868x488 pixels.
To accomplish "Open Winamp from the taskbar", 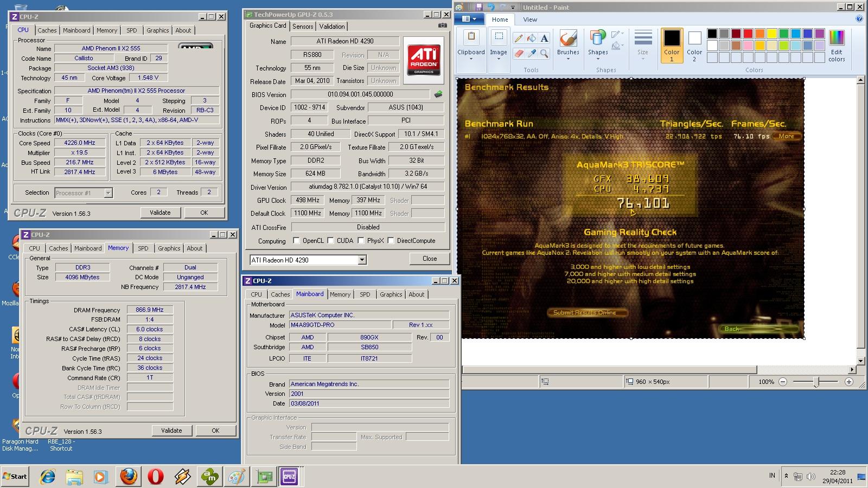I will [x=183, y=477].
